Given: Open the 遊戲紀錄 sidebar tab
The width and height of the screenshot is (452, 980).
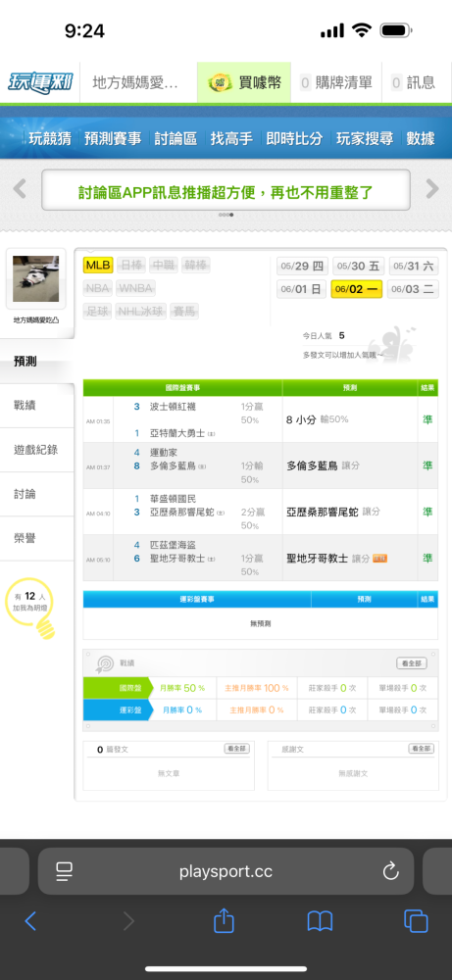Looking at the screenshot, I should point(37,450).
